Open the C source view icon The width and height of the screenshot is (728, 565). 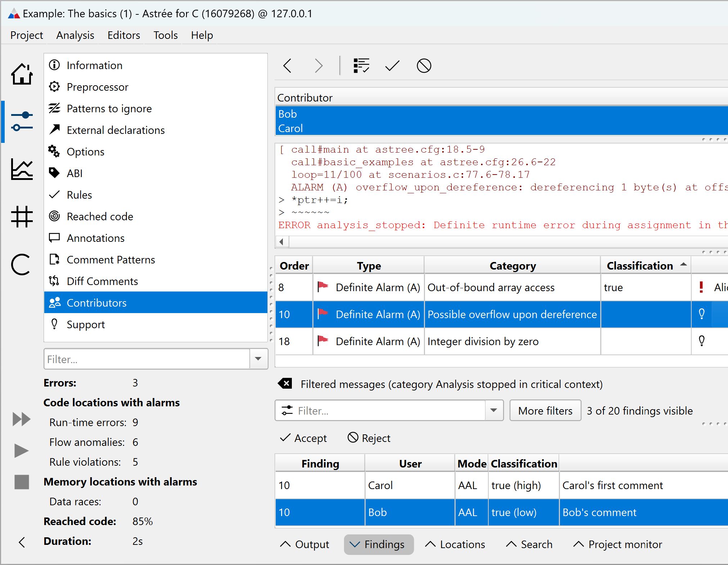pos(21,265)
